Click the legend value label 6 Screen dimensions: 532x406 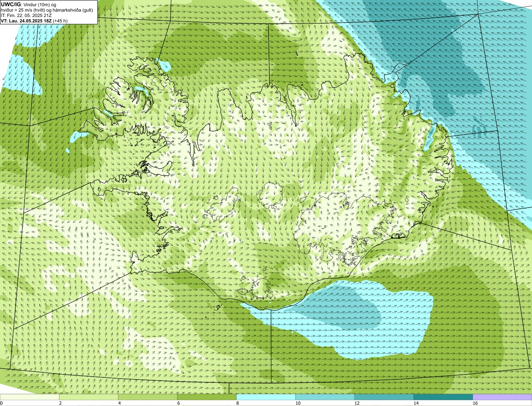tap(178, 403)
